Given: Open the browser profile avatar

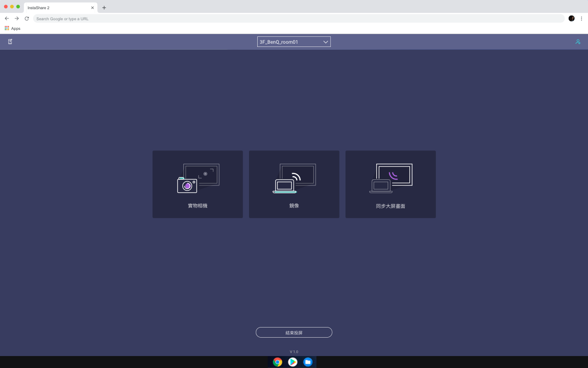Looking at the screenshot, I should point(571,18).
